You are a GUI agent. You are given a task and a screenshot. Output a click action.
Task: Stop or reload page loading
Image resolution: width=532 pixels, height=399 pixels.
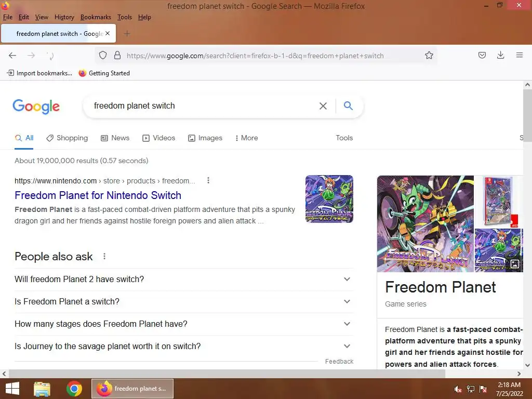tap(50, 55)
